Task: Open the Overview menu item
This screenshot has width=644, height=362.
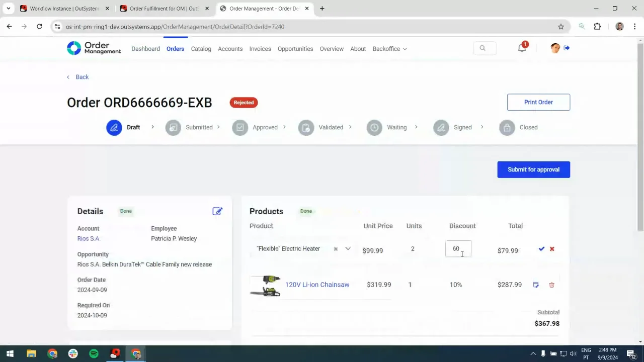Action: click(x=332, y=49)
